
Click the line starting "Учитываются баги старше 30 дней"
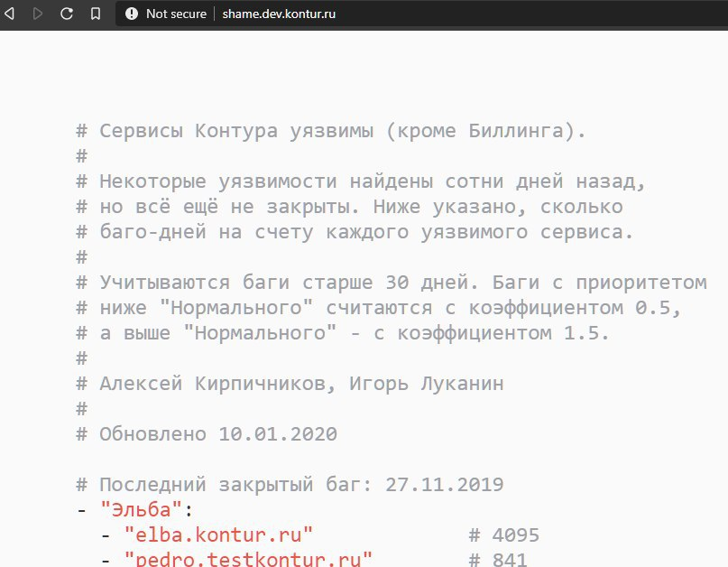(x=392, y=283)
